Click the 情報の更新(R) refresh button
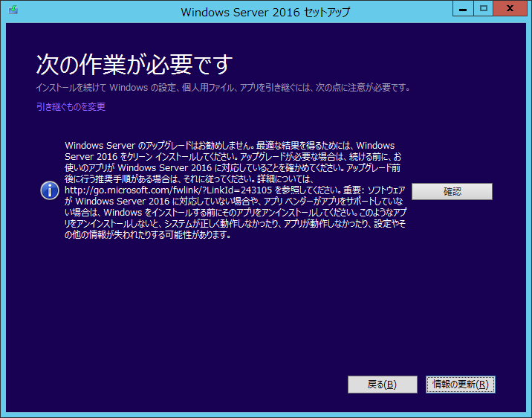 point(461,385)
